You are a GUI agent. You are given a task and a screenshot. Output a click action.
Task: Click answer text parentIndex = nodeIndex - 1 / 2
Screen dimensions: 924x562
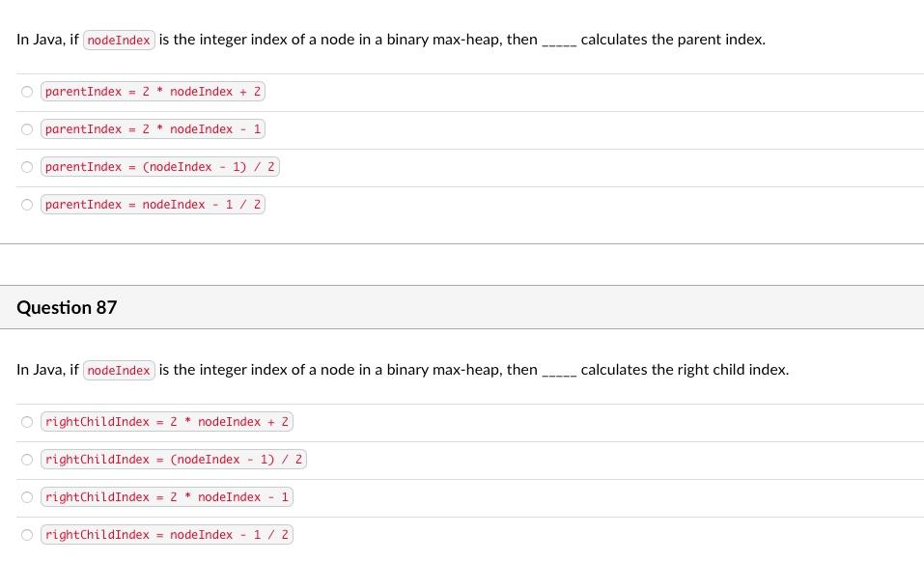point(153,205)
